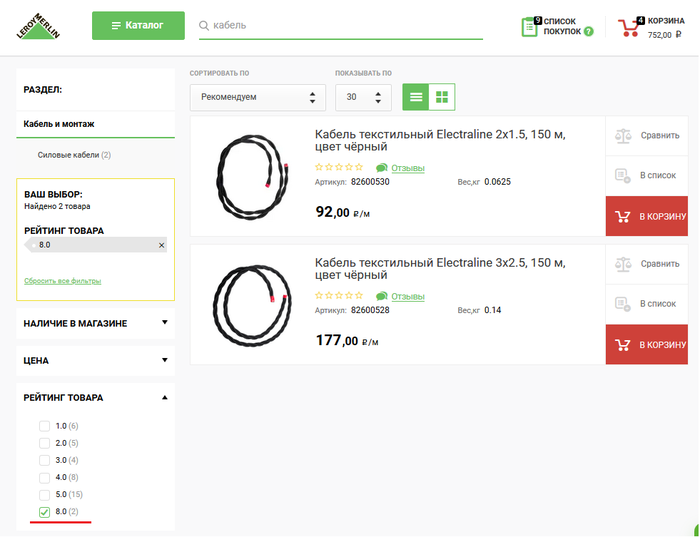Check the 1.0 rating checkbox

click(x=44, y=426)
